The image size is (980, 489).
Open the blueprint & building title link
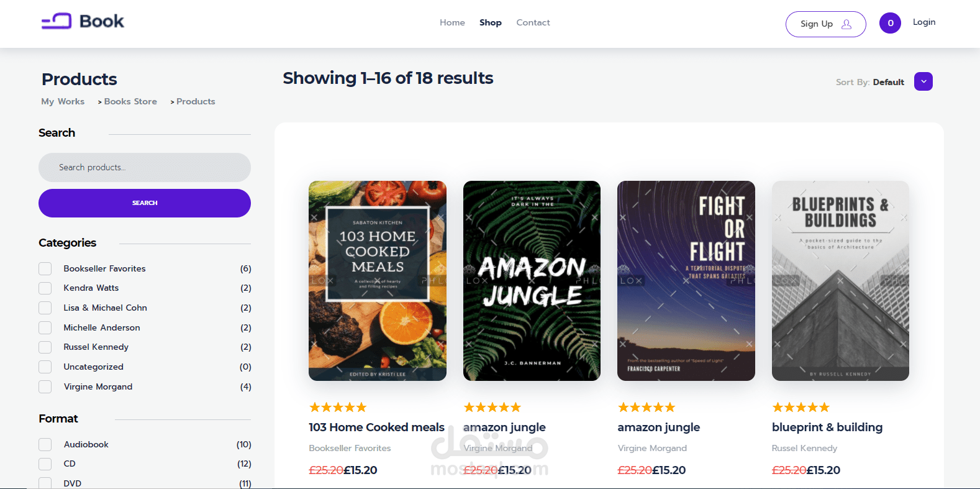coord(827,427)
